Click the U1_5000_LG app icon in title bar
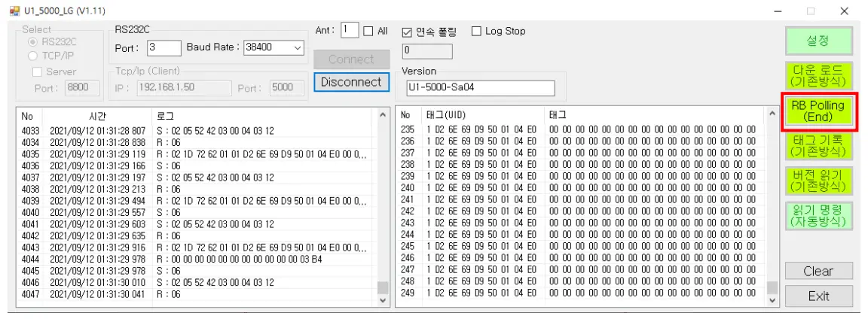The width and height of the screenshot is (868, 319). (14, 11)
